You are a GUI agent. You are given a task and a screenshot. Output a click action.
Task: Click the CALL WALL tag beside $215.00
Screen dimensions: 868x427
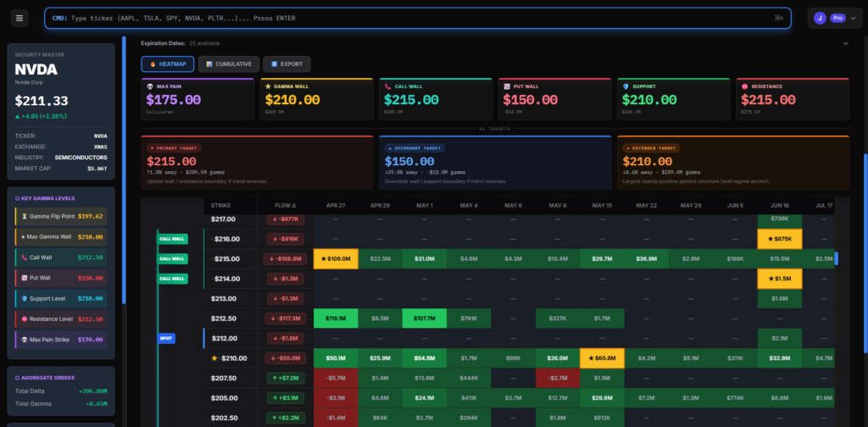pyautogui.click(x=172, y=259)
